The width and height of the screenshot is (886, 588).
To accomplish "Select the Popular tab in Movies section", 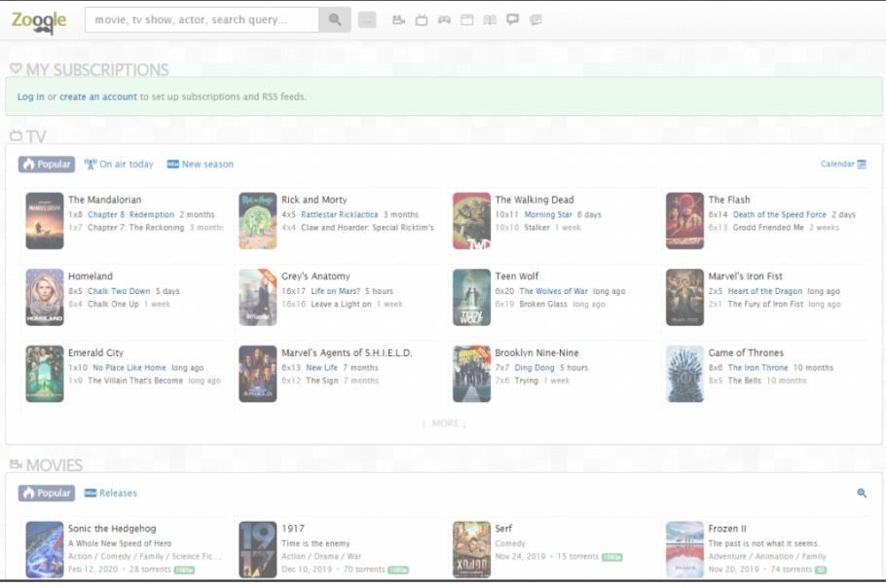I will (47, 494).
